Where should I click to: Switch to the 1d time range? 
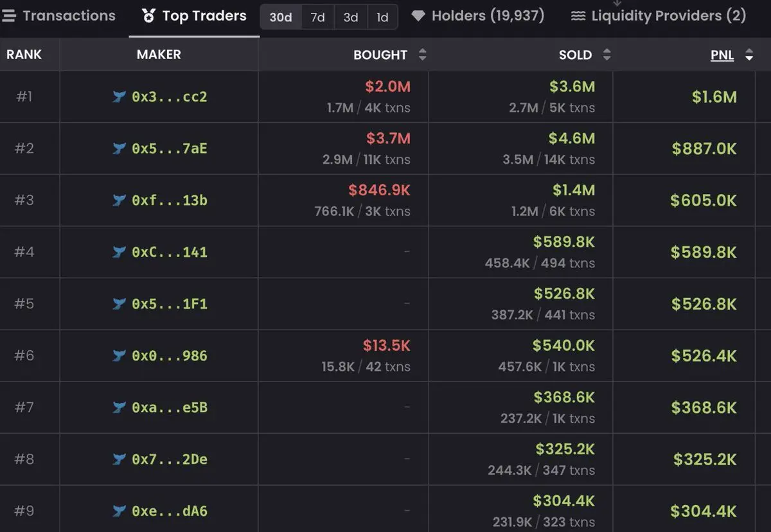[382, 17]
